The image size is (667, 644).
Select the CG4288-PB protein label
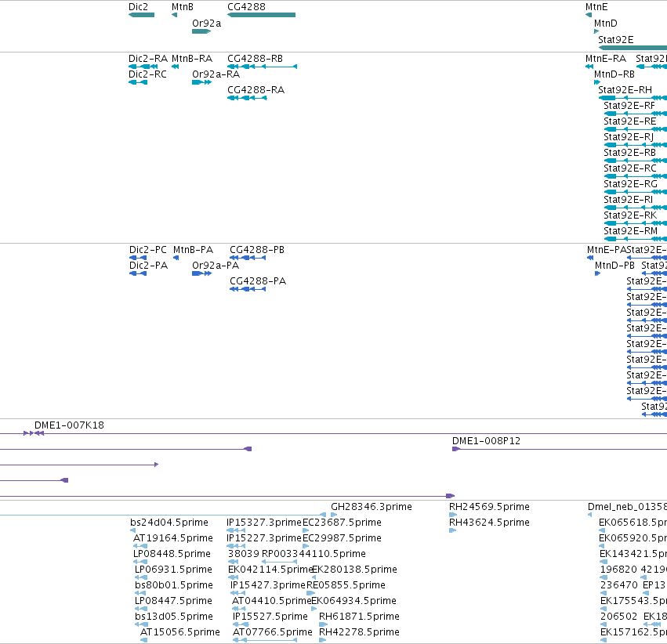point(257,249)
